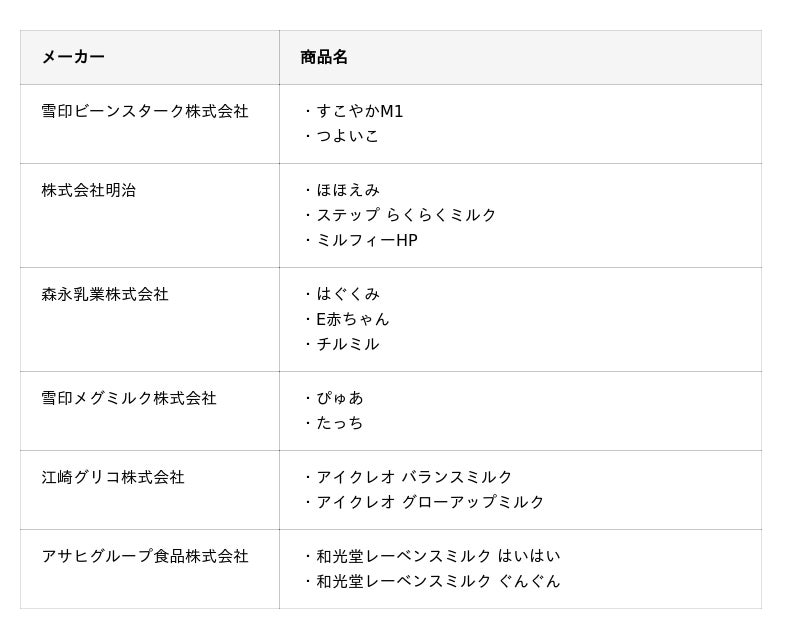Click the はぐくみ product entry
Screen dimensions: 800x639
[348, 294]
